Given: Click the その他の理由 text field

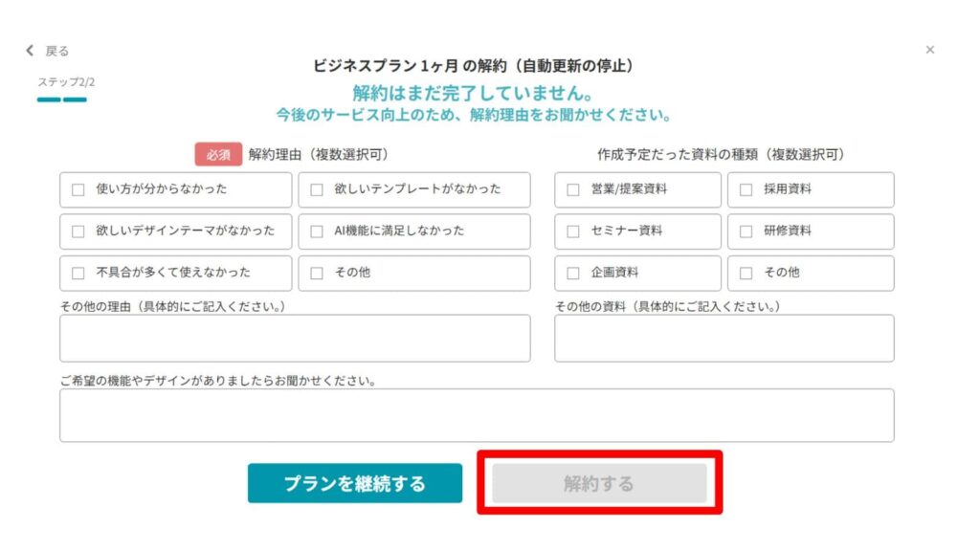Looking at the screenshot, I should click(x=295, y=339).
